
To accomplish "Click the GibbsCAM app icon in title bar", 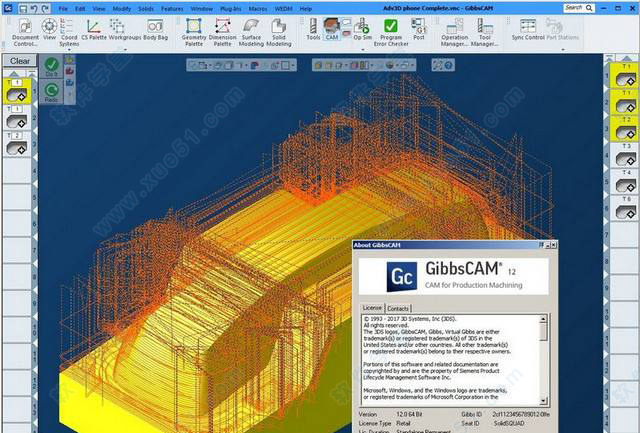I will (x=8, y=8).
